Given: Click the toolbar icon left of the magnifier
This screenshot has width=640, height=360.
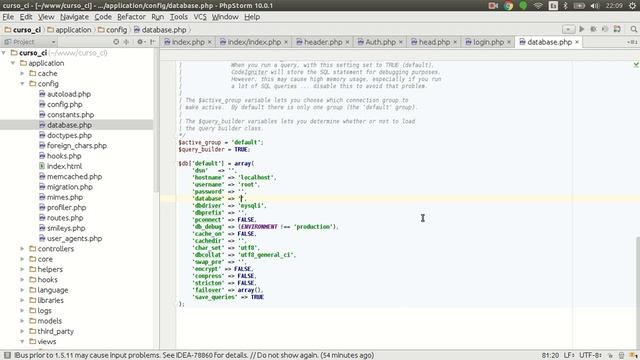Looking at the screenshot, I should [617, 29].
